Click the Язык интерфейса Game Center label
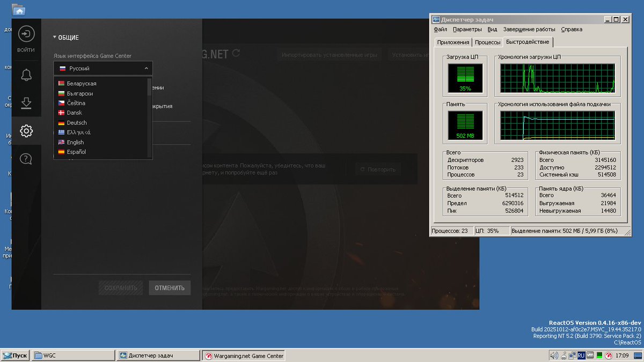The image size is (644, 362). click(x=92, y=56)
